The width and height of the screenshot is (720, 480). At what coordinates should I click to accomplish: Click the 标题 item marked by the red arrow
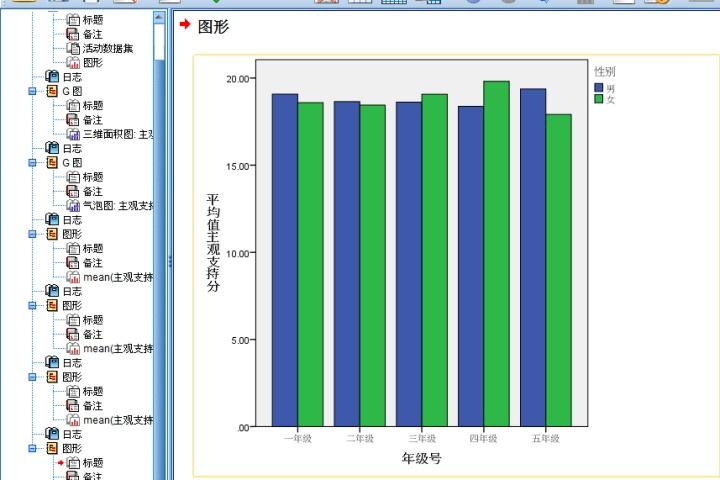tap(92, 463)
